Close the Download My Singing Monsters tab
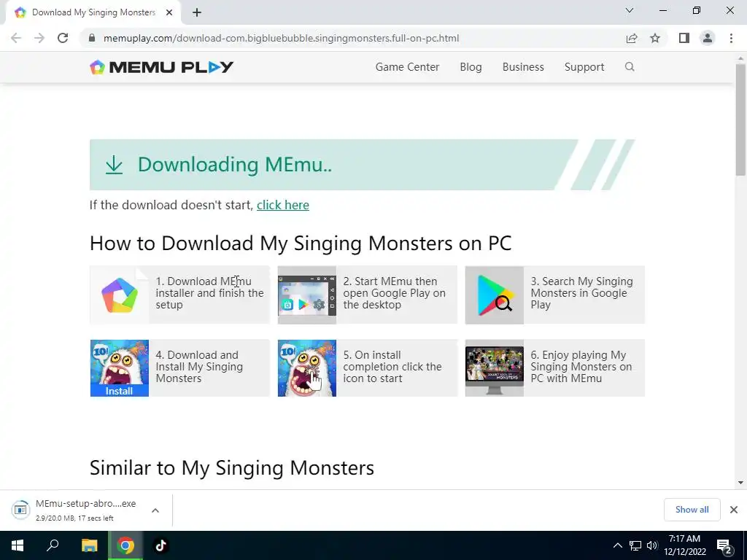747x560 pixels. [x=169, y=13]
